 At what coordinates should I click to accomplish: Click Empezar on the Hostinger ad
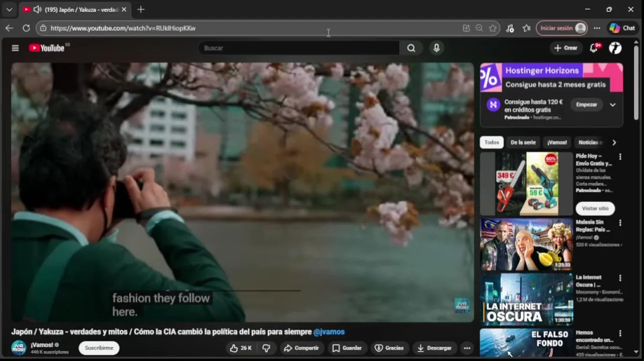click(586, 105)
